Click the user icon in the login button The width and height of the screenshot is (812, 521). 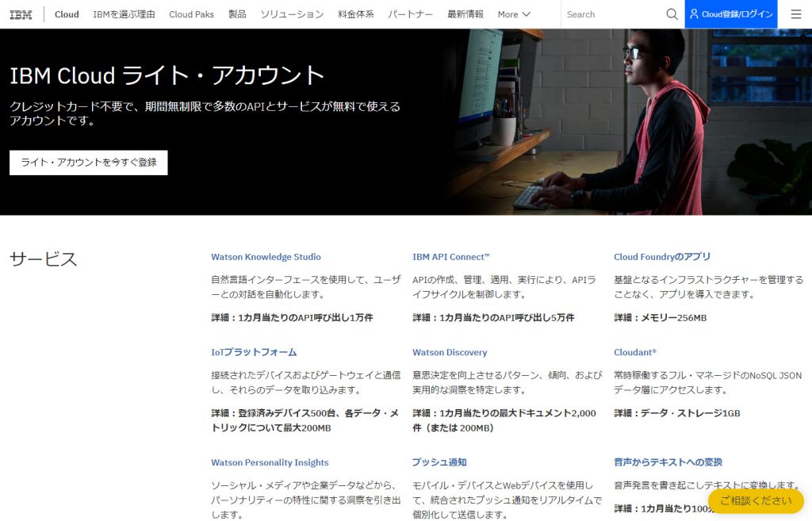(694, 14)
